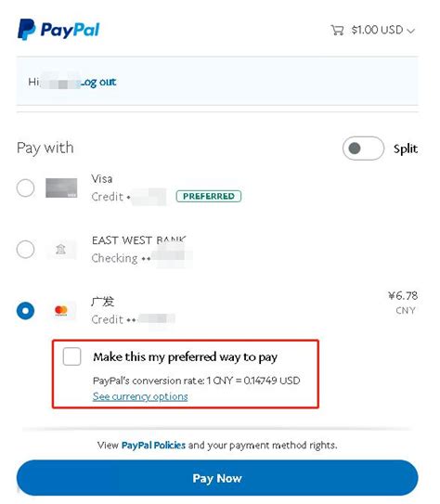
Task: Click the Log out link
Action: [x=98, y=82]
